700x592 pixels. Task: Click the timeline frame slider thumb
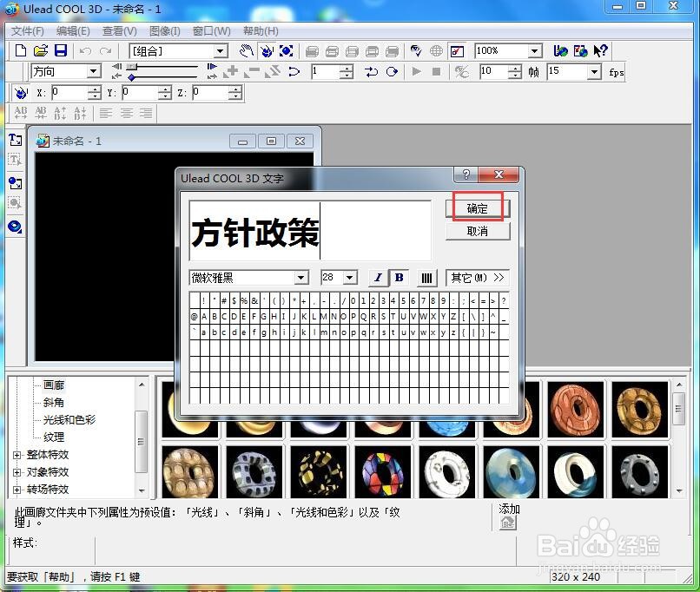click(131, 67)
